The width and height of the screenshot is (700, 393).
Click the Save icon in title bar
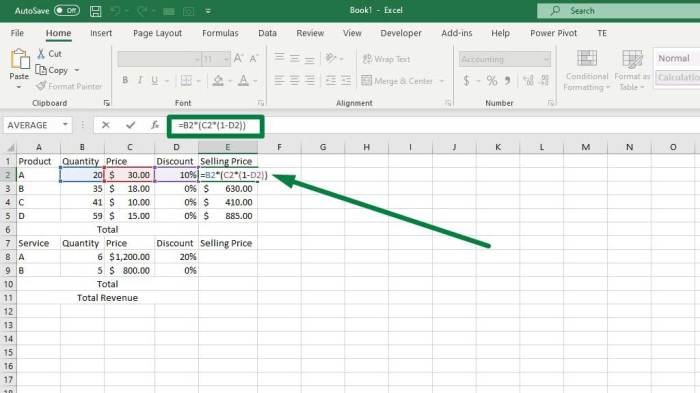(x=96, y=11)
